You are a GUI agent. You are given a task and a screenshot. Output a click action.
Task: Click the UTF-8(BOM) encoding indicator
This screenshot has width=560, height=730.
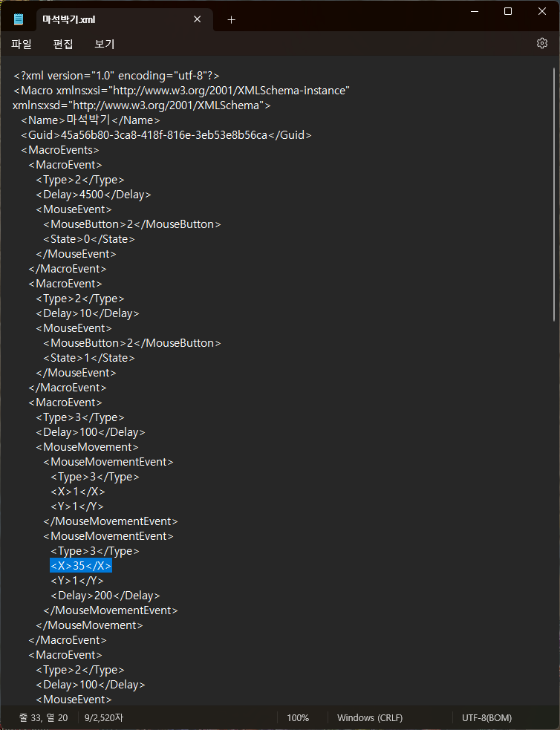[487, 718]
